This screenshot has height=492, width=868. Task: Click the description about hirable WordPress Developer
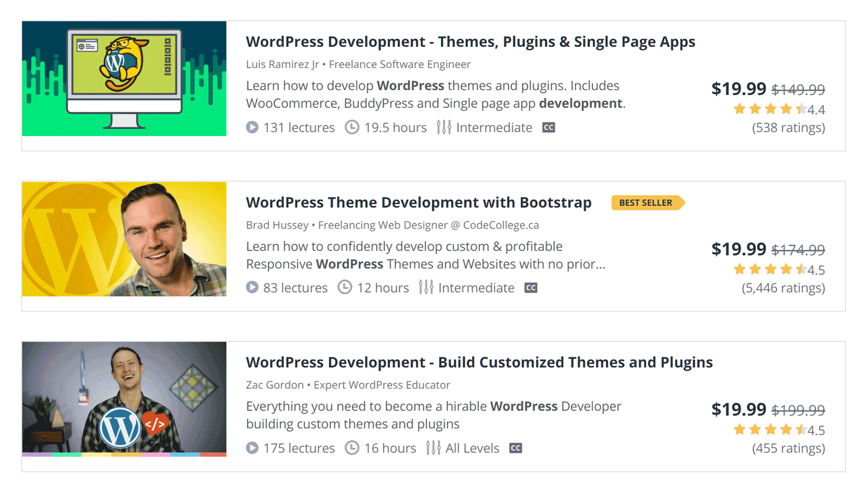click(433, 415)
